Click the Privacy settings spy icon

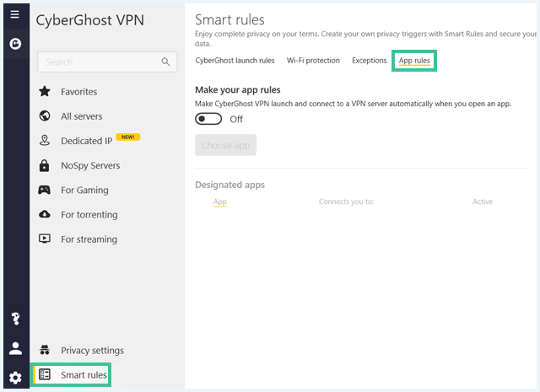click(45, 350)
